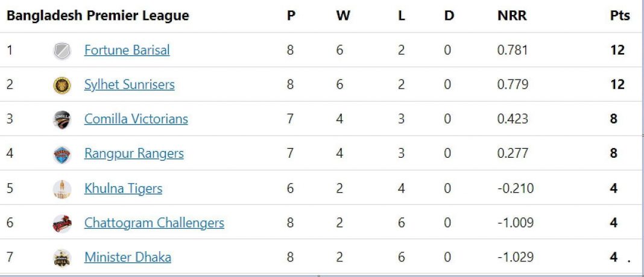This screenshot has width=644, height=277.
Task: Open the Chattogram Challengers team link
Action: pyautogui.click(x=154, y=223)
